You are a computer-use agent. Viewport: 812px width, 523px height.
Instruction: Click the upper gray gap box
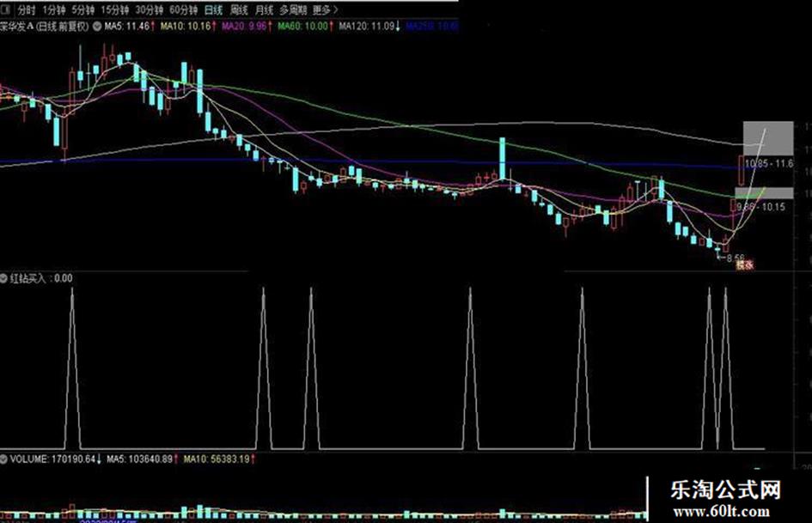(x=768, y=138)
